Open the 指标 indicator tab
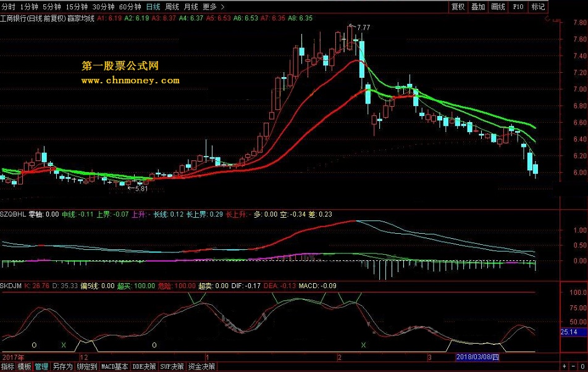Screen dimensions: 588x372 coord(8,366)
